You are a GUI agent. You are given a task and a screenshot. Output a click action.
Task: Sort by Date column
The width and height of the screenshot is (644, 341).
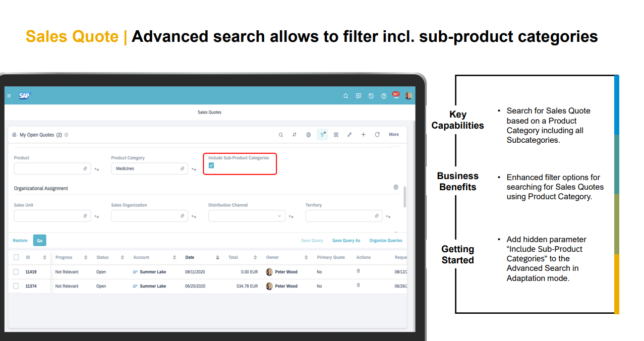pos(217,257)
